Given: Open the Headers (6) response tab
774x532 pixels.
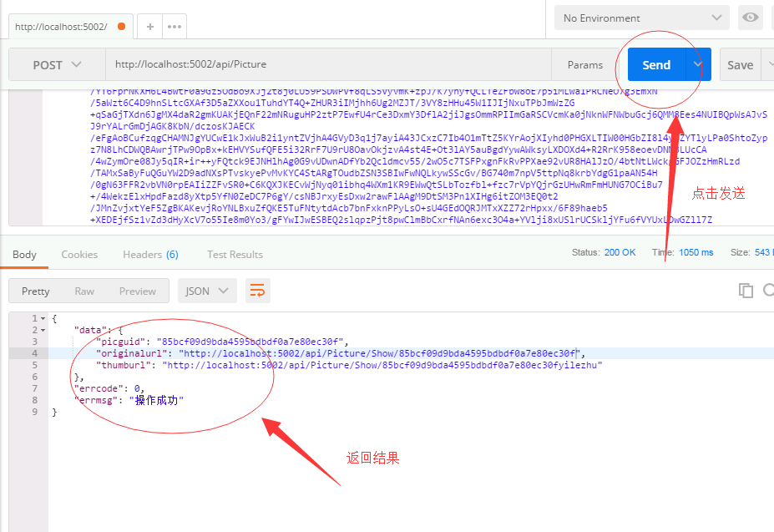Looking at the screenshot, I should tap(150, 255).
